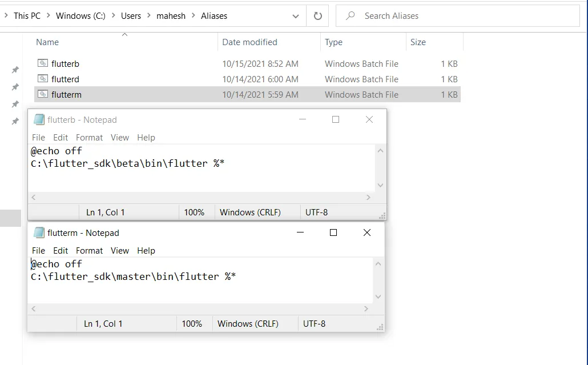This screenshot has height=365, width=588.
Task: Click the refresh icon beside address bar
Action: point(318,16)
